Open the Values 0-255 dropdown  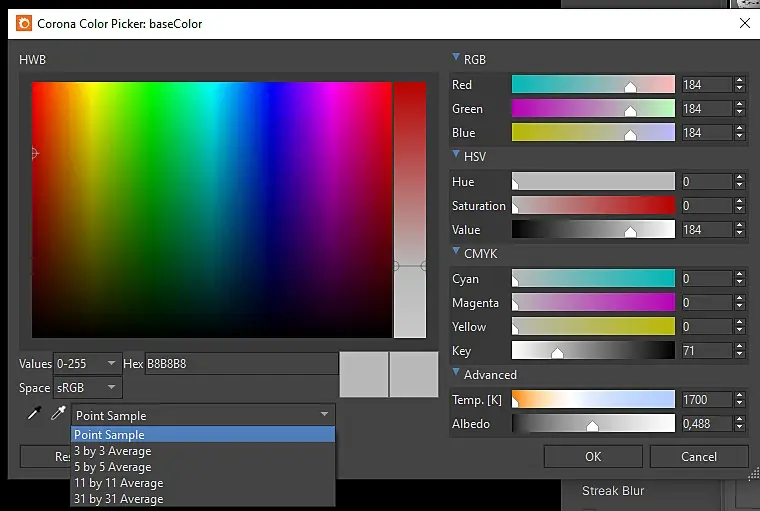tap(88, 364)
